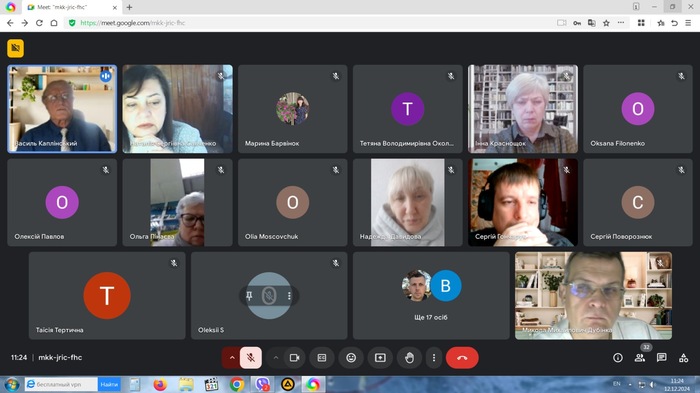Screen dimensions: 700x393
Task: Click the red leave call button
Action: pyautogui.click(x=462, y=358)
